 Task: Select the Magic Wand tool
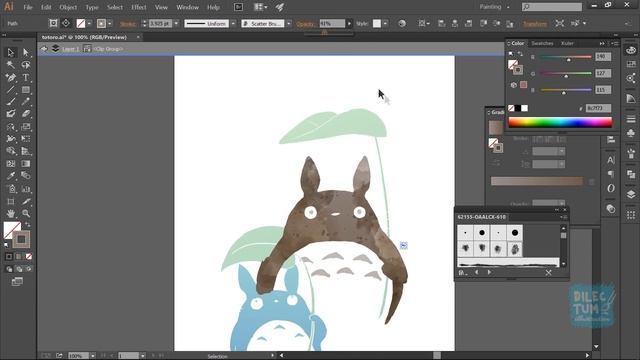point(11,65)
